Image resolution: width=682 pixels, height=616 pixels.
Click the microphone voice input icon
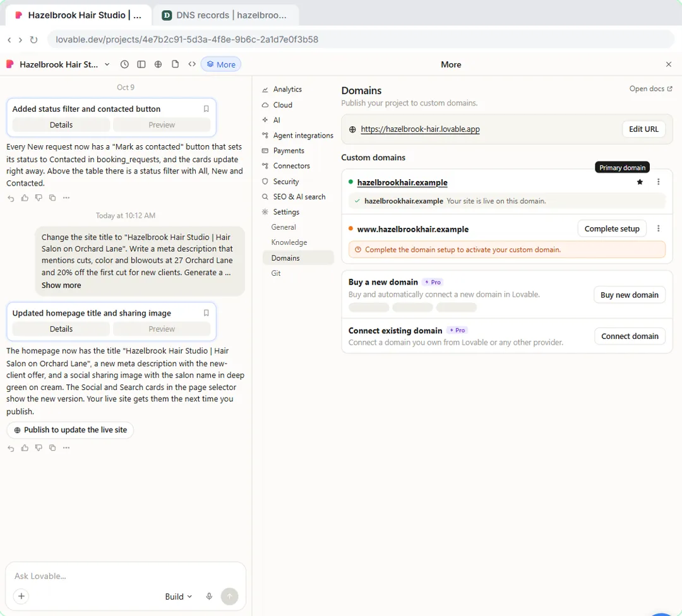[x=209, y=596]
